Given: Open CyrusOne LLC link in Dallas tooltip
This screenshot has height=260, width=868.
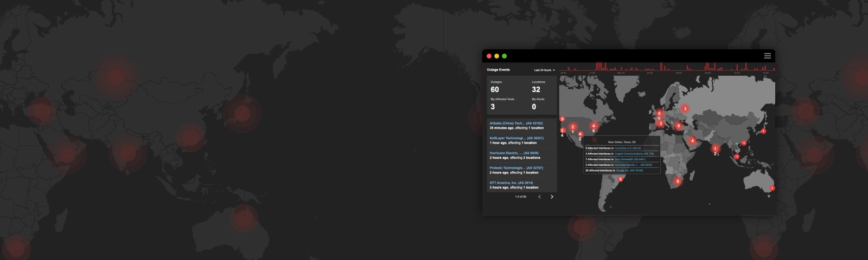Looking at the screenshot, I should point(628,148).
